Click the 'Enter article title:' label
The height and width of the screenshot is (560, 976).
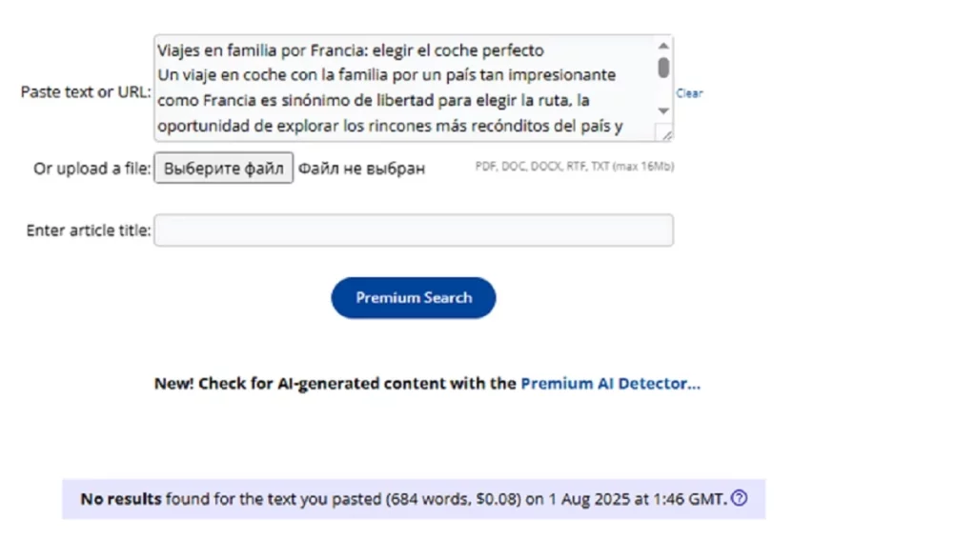[89, 230]
